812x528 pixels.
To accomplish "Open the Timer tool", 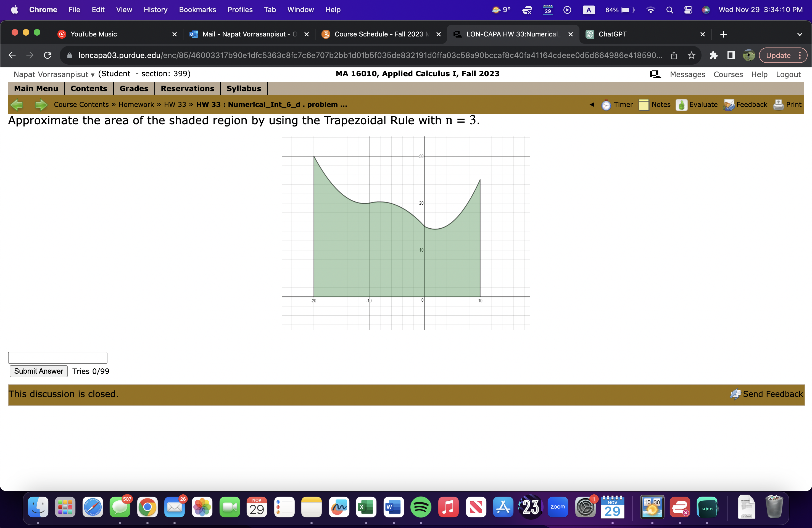I will pos(618,105).
